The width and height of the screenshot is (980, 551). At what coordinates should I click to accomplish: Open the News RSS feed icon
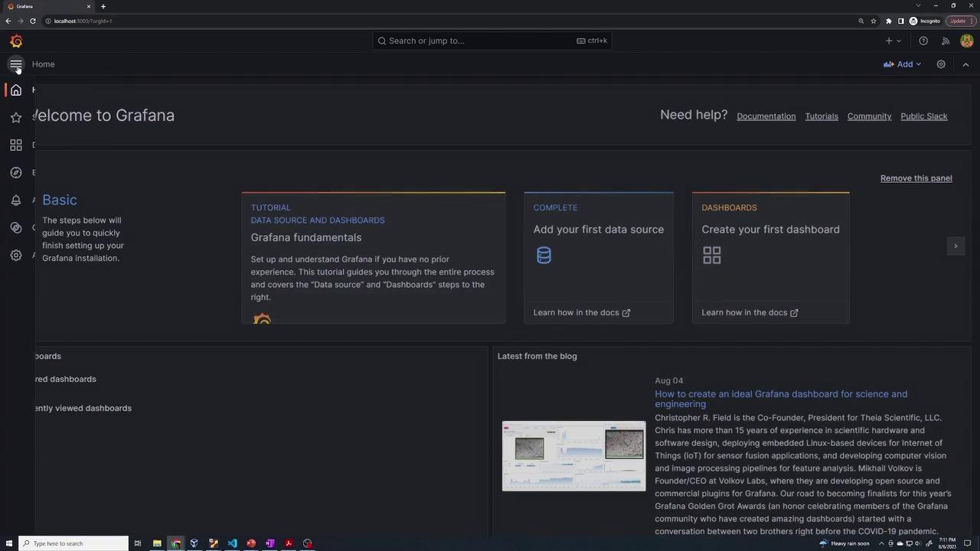click(946, 41)
